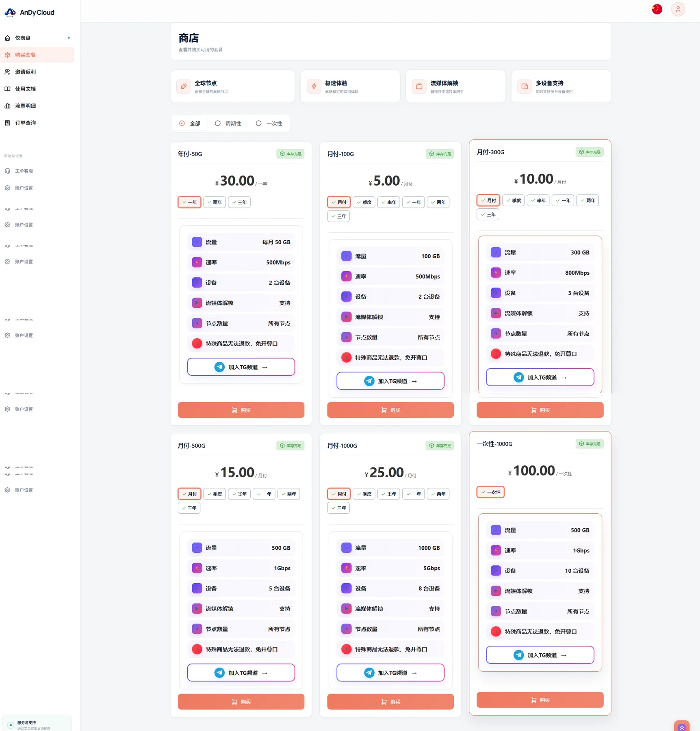The image size is (700, 731).
Task: Click 加入TG频道 in 月付-100G card
Action: click(390, 381)
